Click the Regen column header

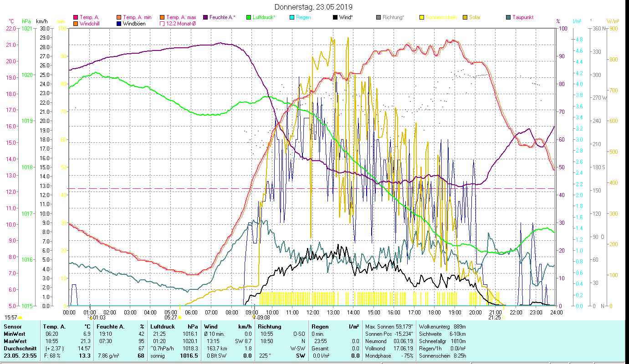(321, 327)
